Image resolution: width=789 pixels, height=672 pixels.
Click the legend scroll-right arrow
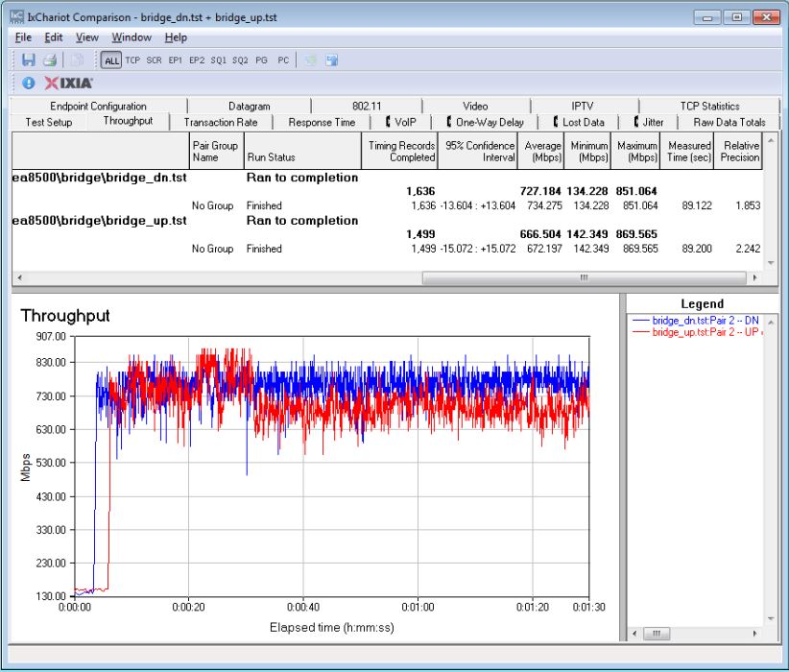(754, 634)
